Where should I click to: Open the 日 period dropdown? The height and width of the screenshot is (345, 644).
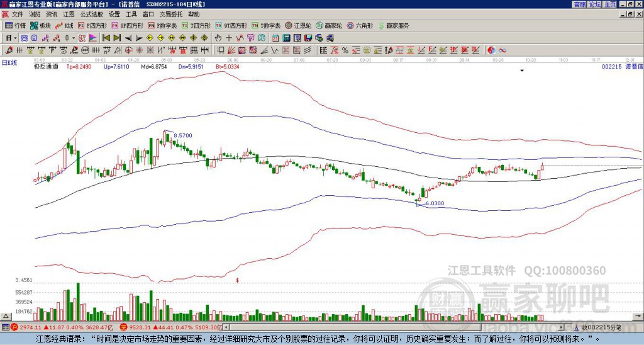click(x=11, y=38)
